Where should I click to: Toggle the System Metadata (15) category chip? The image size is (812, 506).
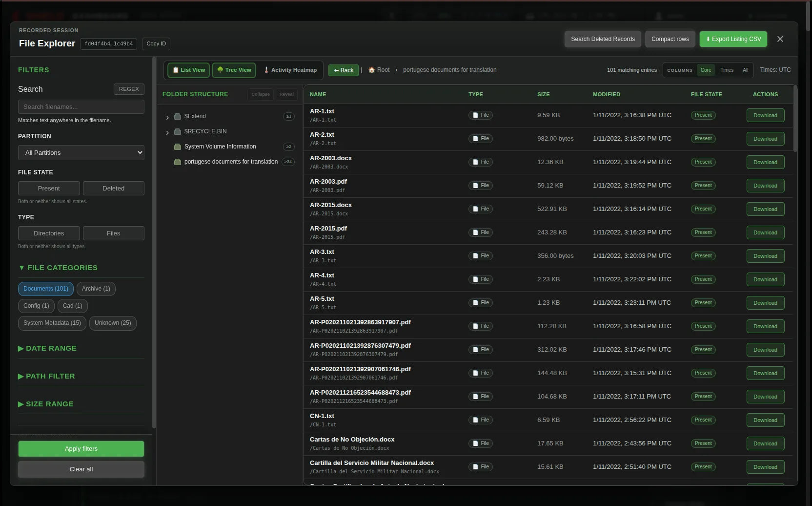coord(52,323)
